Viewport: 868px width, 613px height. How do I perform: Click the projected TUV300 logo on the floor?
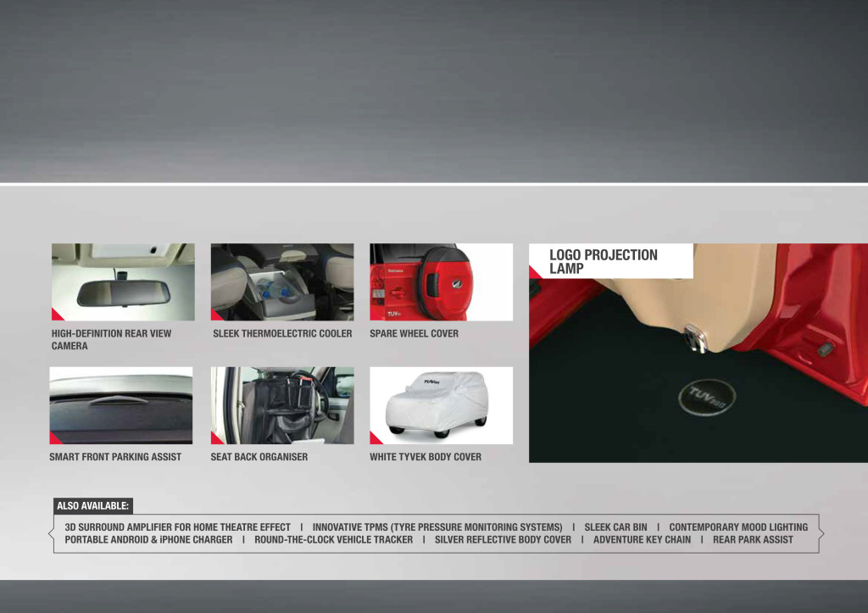[706, 397]
